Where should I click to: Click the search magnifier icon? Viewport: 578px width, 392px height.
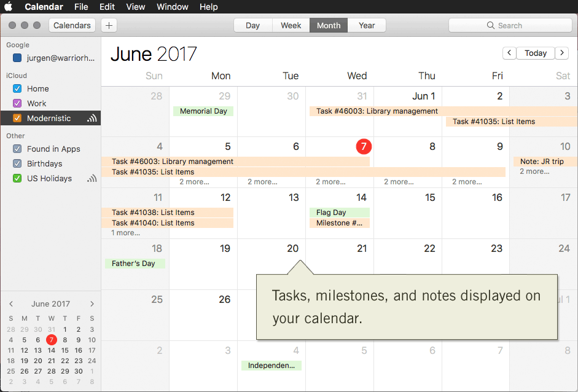pos(490,25)
